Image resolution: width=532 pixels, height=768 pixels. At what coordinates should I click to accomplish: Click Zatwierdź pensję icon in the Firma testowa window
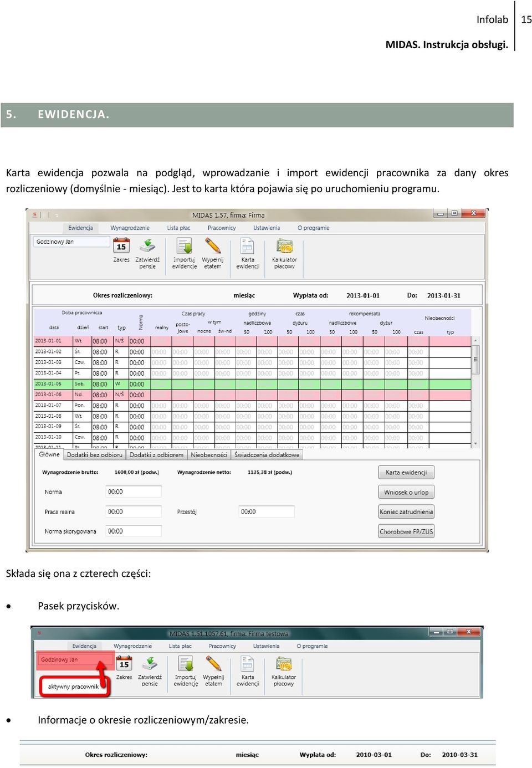pos(150,664)
